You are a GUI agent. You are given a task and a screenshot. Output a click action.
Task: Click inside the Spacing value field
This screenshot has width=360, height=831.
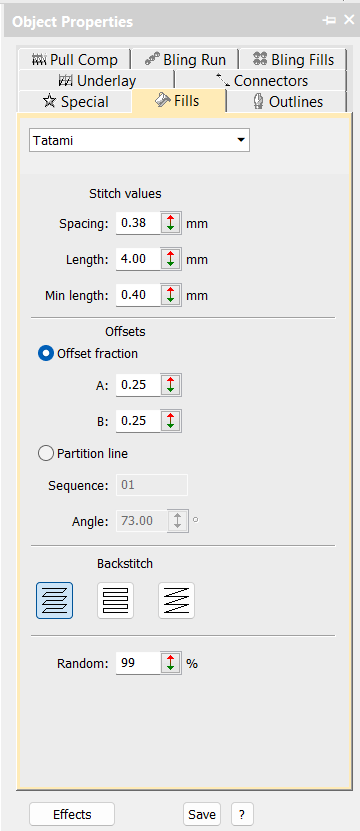138,223
